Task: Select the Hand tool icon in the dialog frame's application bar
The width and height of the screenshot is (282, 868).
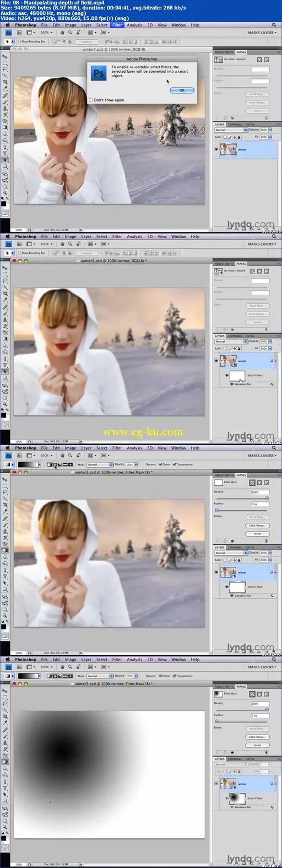Action: tap(62, 33)
